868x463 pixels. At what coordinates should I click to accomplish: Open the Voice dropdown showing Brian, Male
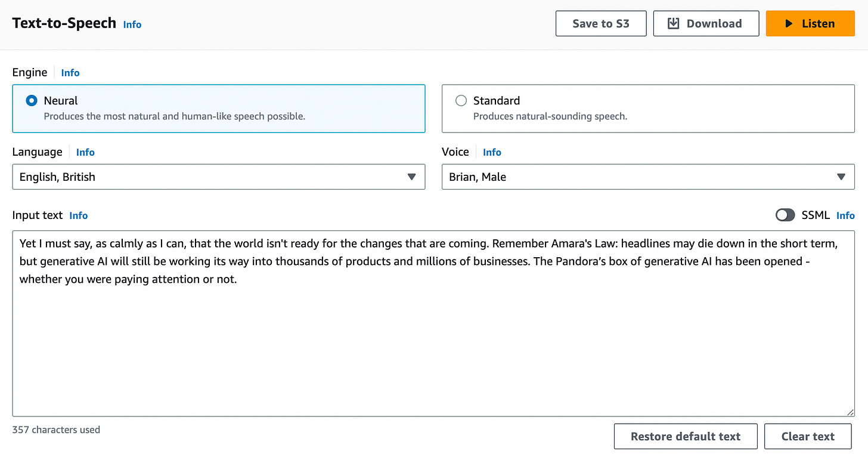point(648,177)
